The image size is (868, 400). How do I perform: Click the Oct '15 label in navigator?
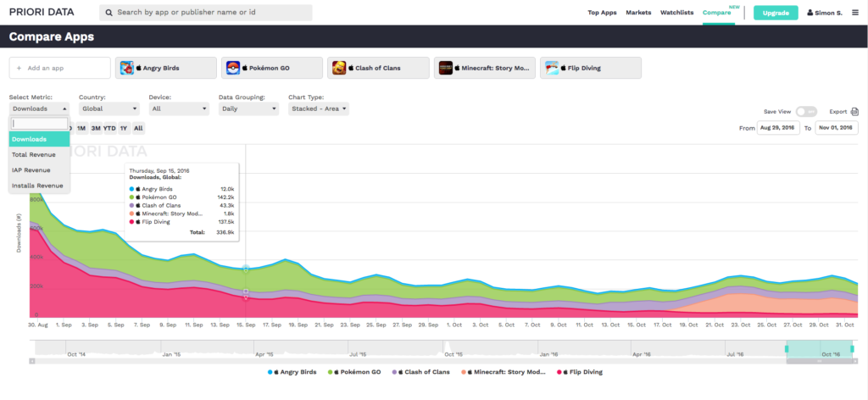coord(453,354)
